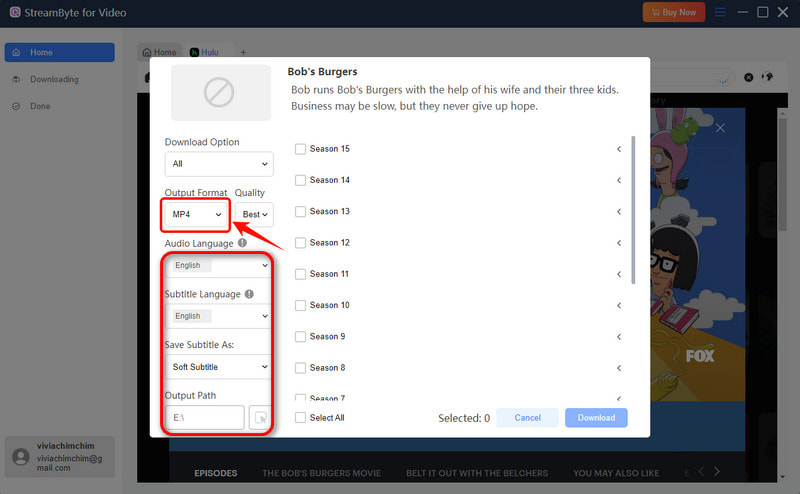Screen dimensions: 800x494
Task: Open the Download Option dropdown set to All
Action: (219, 164)
